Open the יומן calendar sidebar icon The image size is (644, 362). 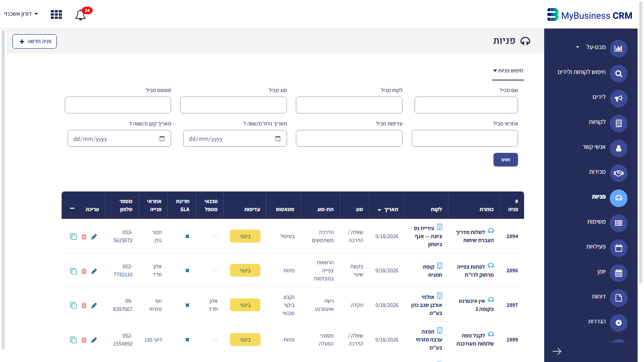pyautogui.click(x=619, y=273)
